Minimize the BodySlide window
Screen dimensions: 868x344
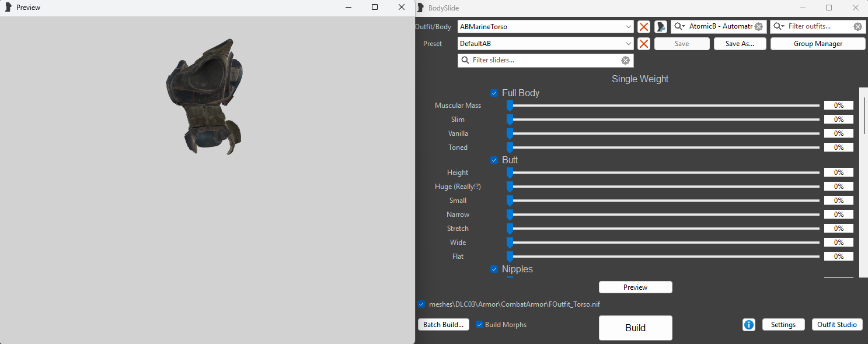801,8
